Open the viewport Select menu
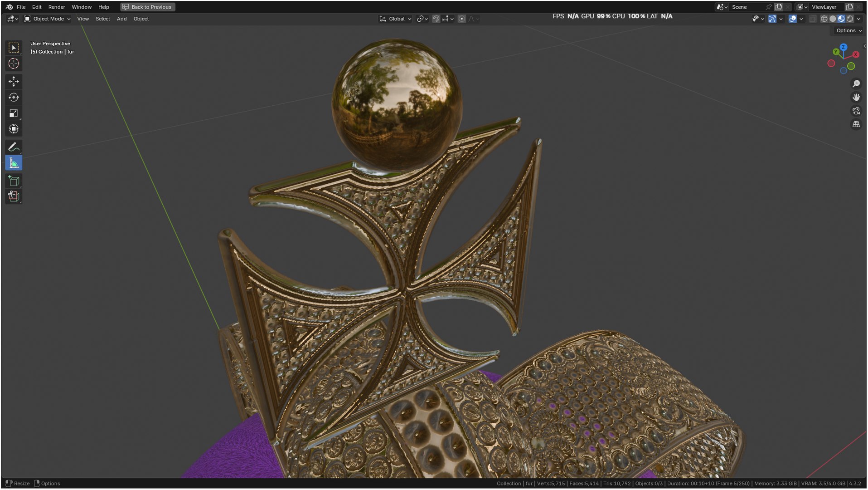868x490 pixels. point(103,19)
